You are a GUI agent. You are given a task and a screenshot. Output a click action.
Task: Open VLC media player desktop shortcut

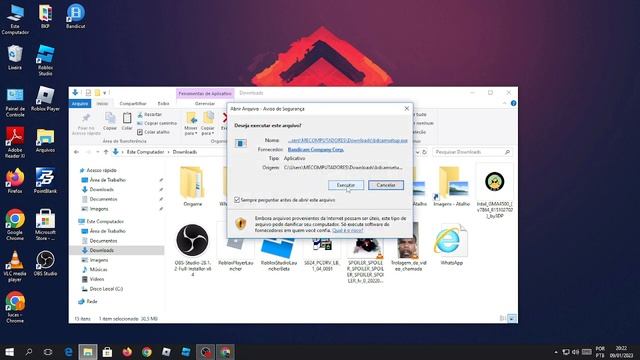pyautogui.click(x=15, y=266)
